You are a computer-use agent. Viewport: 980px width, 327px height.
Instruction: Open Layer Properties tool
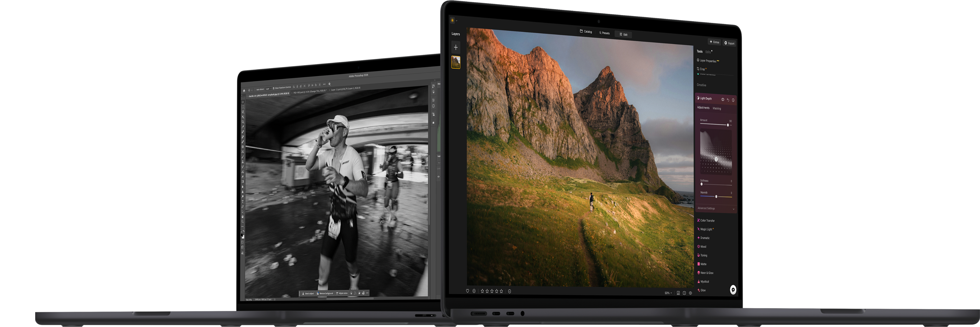pos(708,61)
